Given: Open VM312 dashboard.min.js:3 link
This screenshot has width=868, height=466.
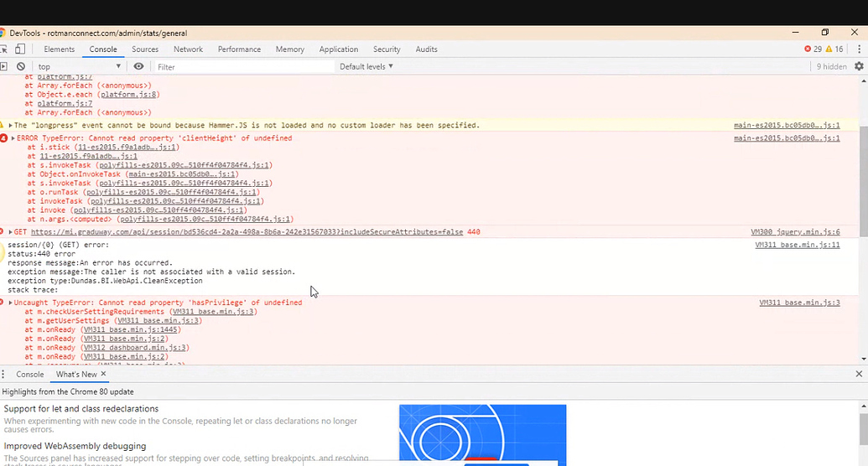Looking at the screenshot, I should (134, 348).
